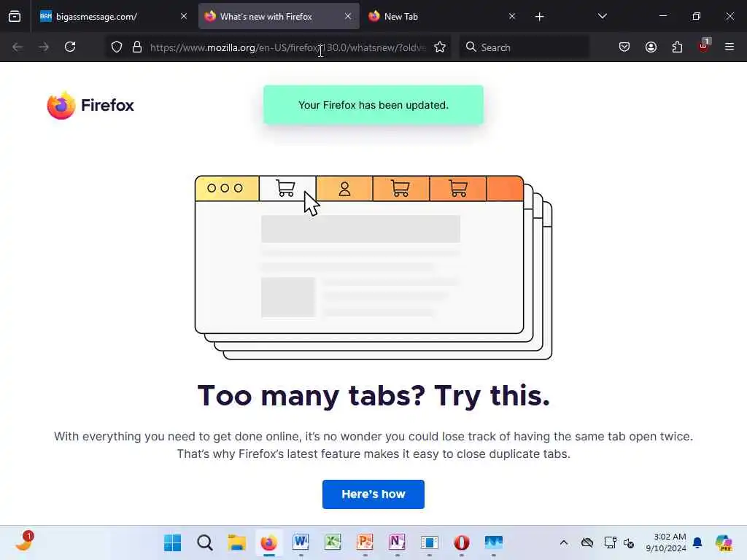Click the browser tabs illustration

[x=373, y=268]
